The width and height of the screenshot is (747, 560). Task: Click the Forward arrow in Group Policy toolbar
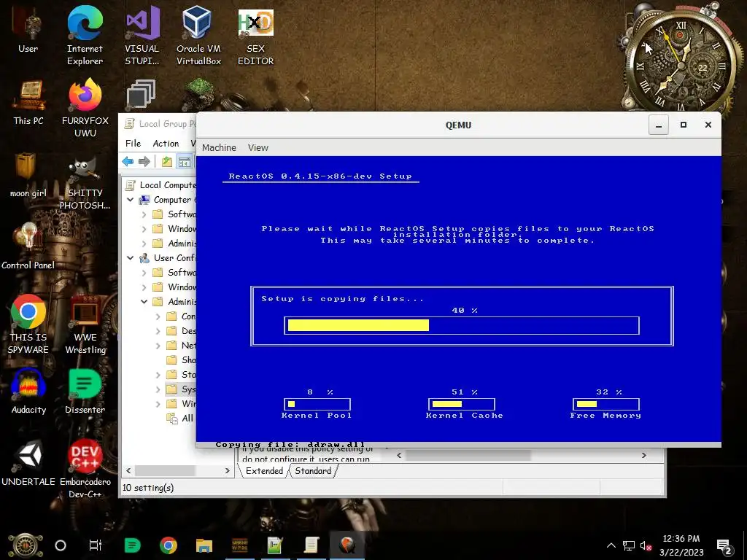coord(144,161)
